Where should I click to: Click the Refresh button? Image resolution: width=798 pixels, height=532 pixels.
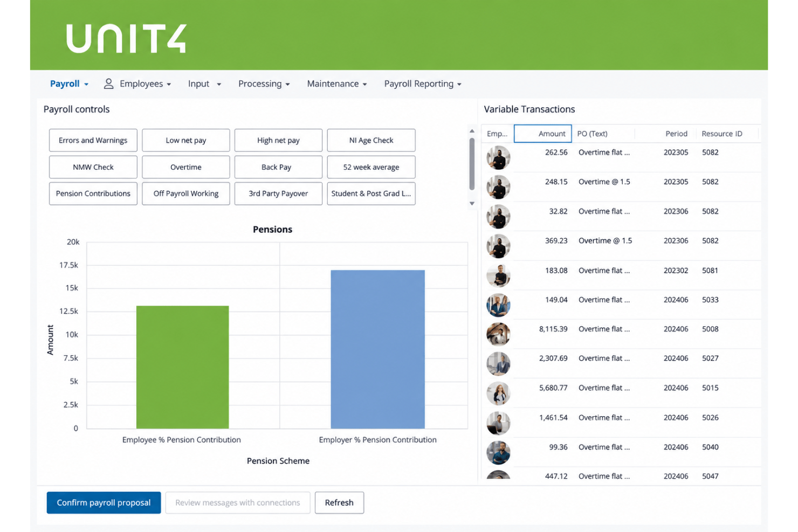[x=339, y=502]
